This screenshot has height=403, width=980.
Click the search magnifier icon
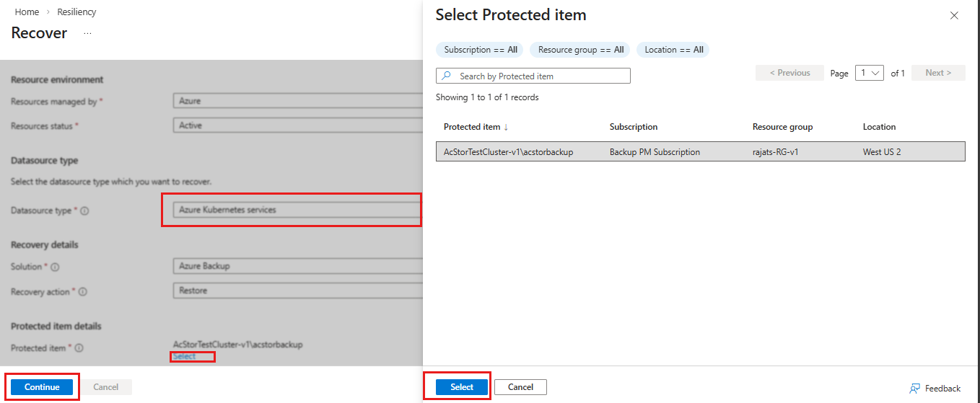[x=447, y=76]
